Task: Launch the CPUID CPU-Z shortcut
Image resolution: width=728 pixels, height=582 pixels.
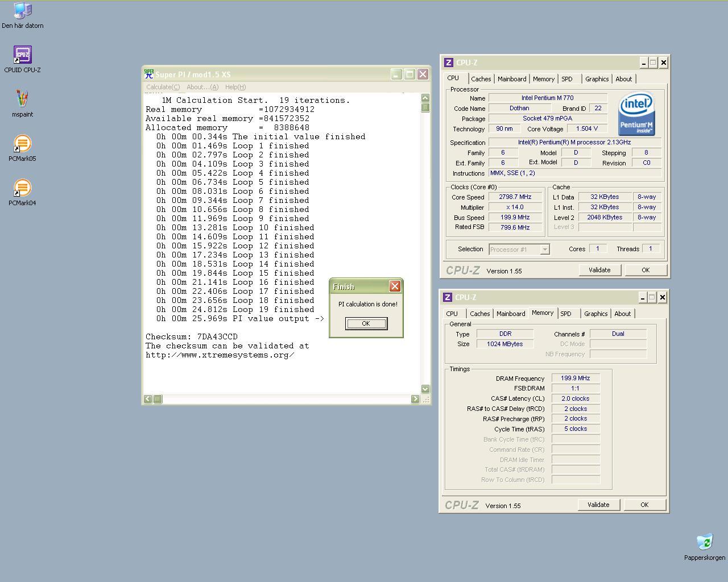Action: coord(22,60)
